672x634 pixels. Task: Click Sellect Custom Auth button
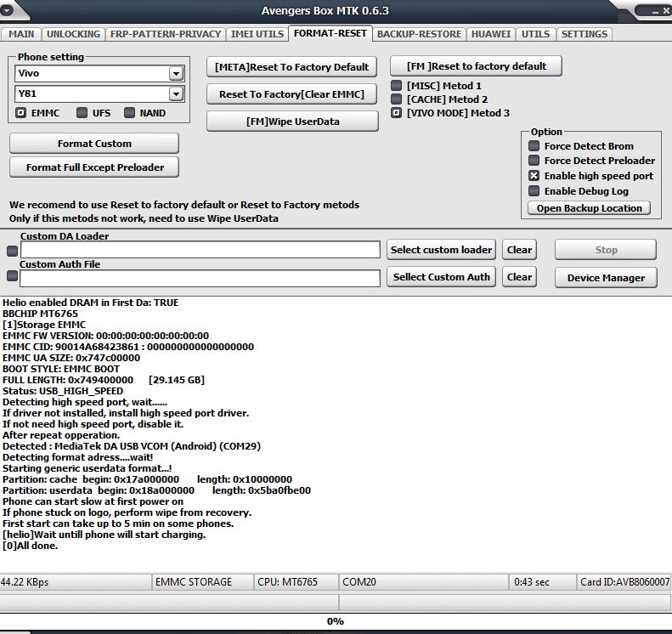click(441, 277)
